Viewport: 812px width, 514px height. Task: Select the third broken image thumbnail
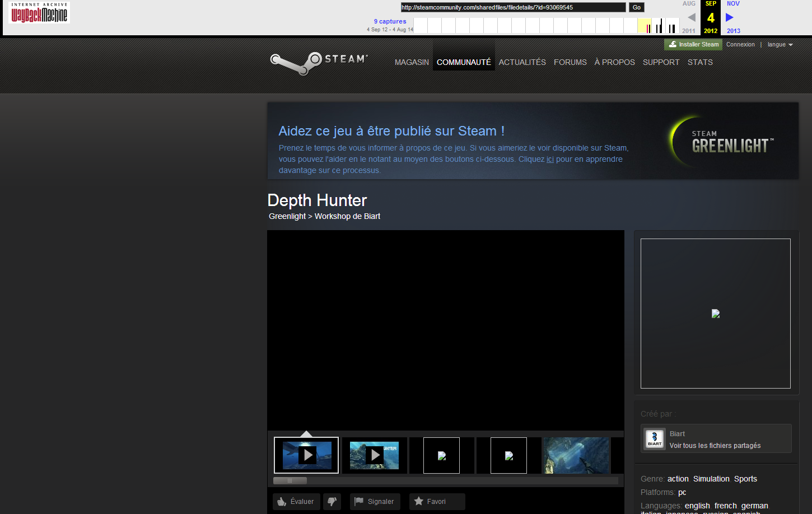(x=441, y=455)
